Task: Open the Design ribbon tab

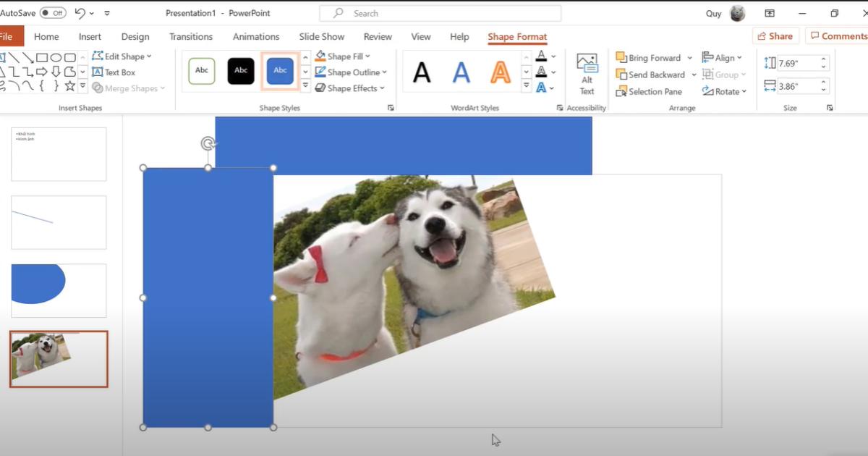Action: (x=135, y=37)
